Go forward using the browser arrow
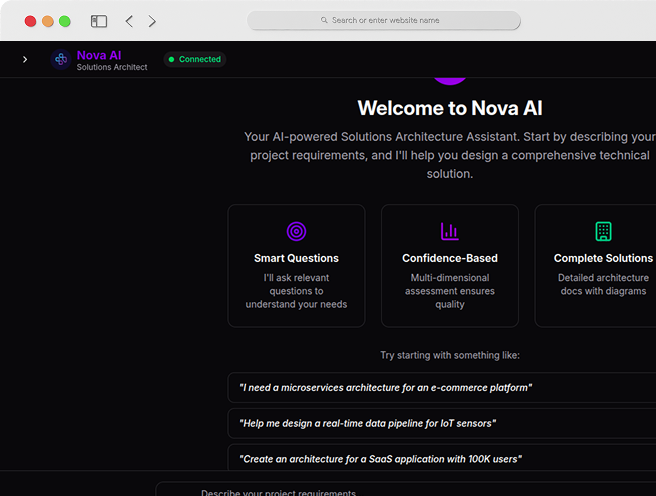The width and height of the screenshot is (656, 496). (152, 21)
